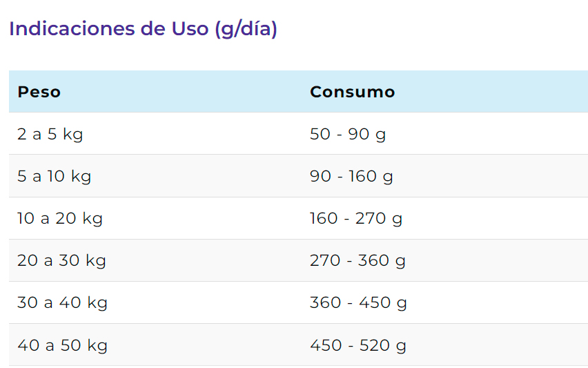Image resolution: width=588 pixels, height=368 pixels.
Task: Click the 270 - 360 g cell
Action: pos(444,260)
